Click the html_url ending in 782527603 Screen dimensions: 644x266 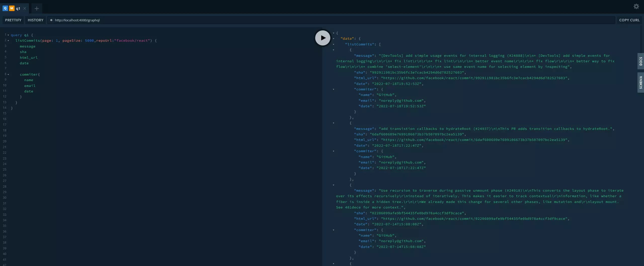pos(474,78)
